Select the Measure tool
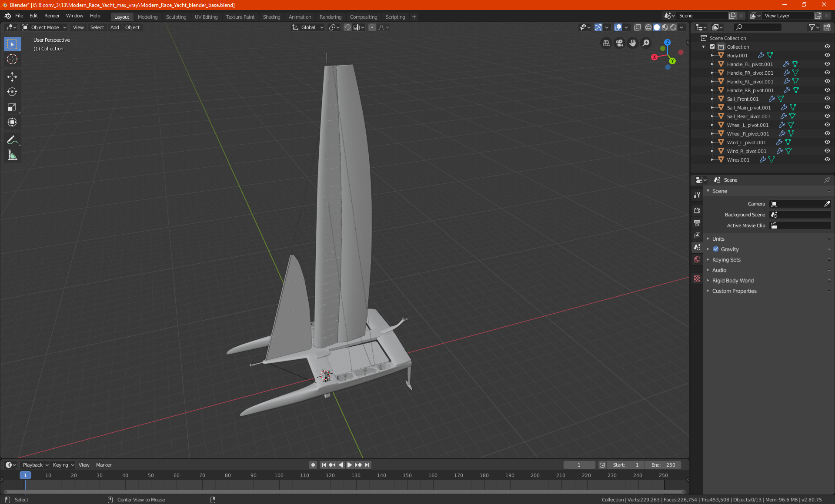 coord(12,155)
